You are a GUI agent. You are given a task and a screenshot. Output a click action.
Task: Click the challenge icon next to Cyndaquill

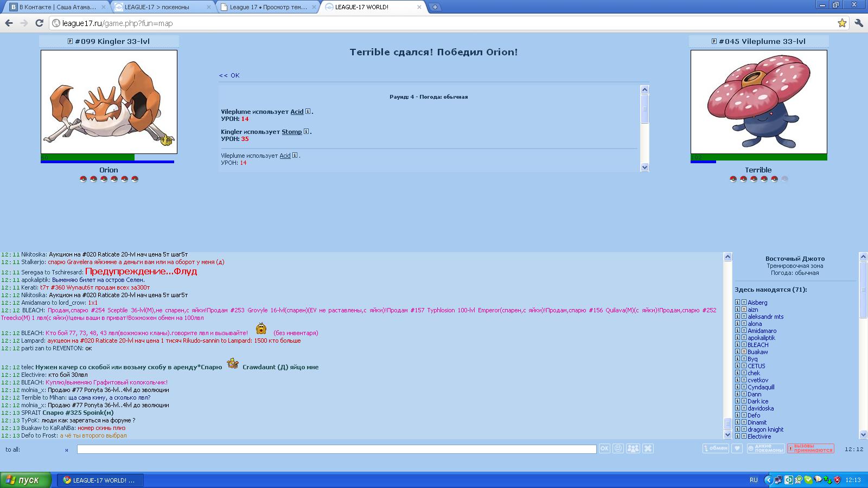(744, 387)
